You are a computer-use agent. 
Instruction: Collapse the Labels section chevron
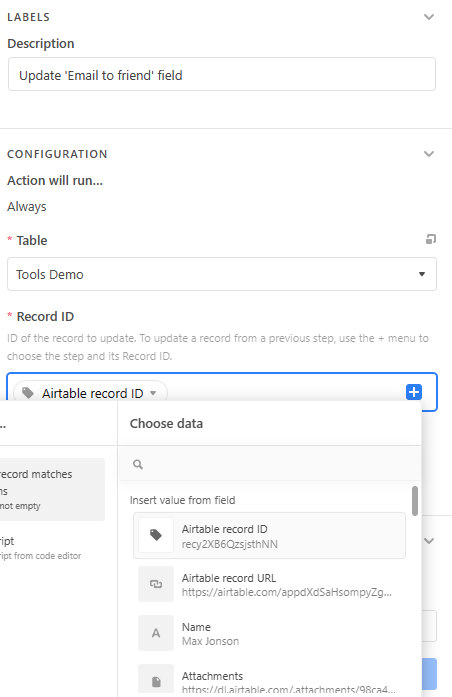tap(429, 17)
